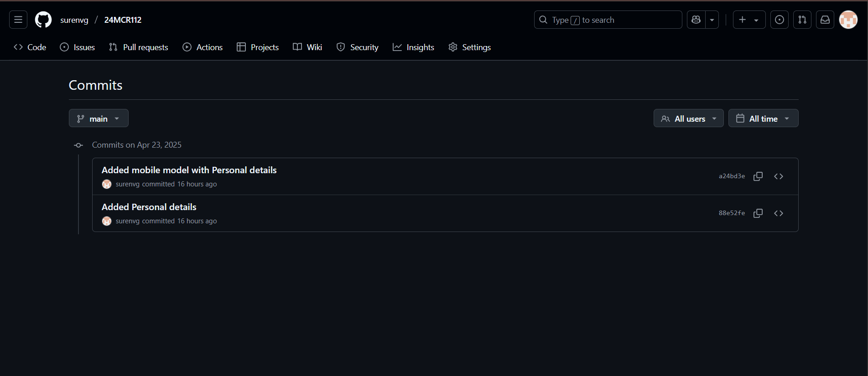The height and width of the screenshot is (376, 868).
Task: Switch to the Insights tab
Action: pyautogui.click(x=413, y=47)
